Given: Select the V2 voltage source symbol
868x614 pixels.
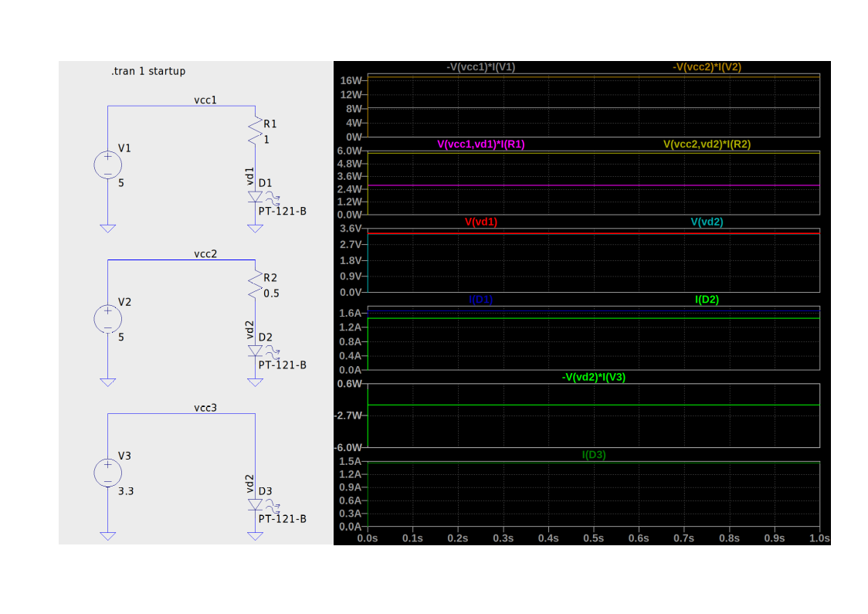Looking at the screenshot, I should coord(107,319).
